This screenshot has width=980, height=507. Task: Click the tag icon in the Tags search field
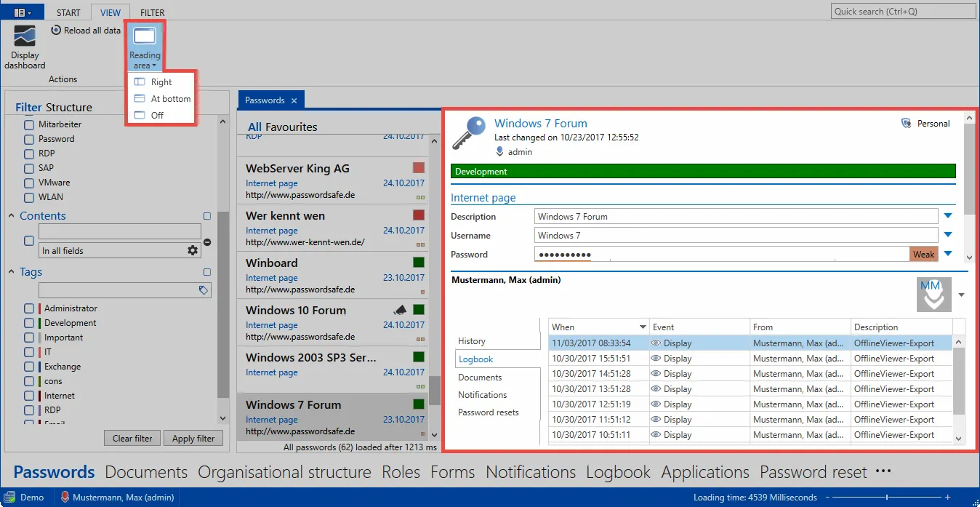pos(204,290)
